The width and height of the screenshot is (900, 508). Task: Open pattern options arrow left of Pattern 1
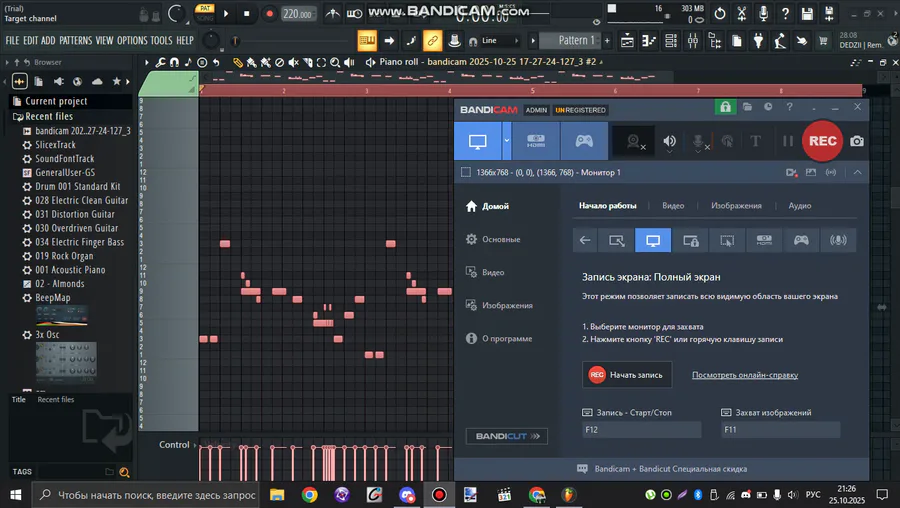click(x=533, y=40)
